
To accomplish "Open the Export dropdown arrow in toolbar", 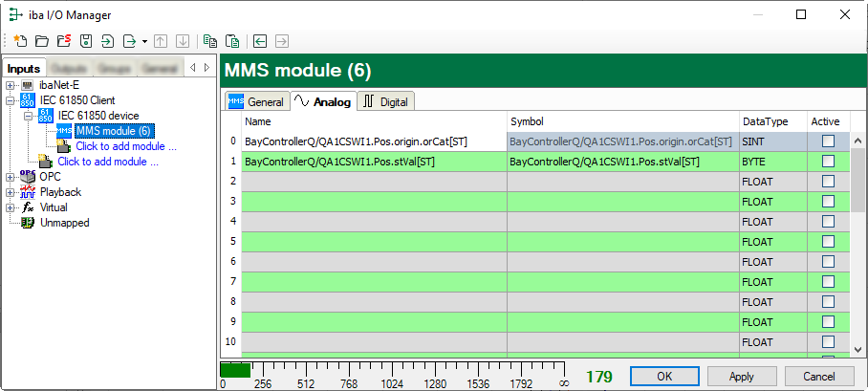I will click(x=144, y=41).
